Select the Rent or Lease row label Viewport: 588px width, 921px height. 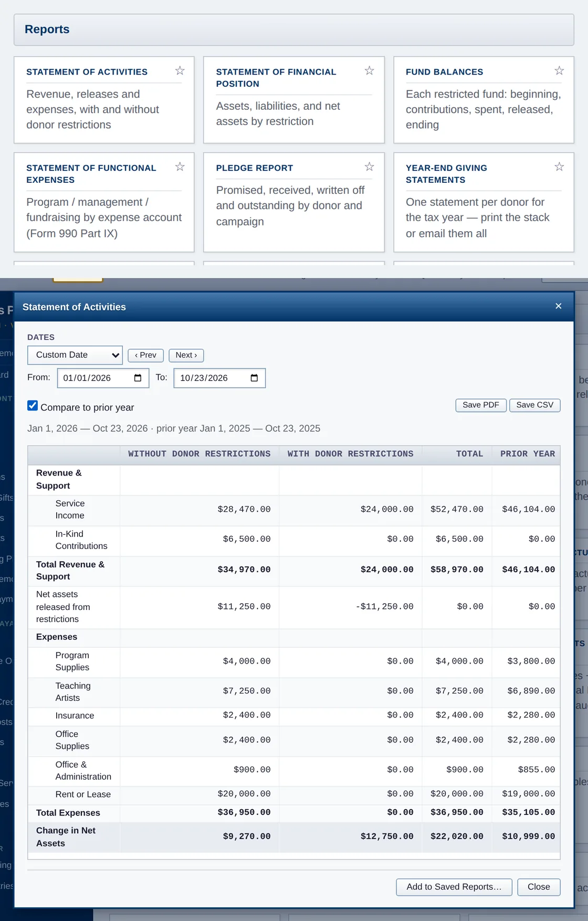(83, 794)
